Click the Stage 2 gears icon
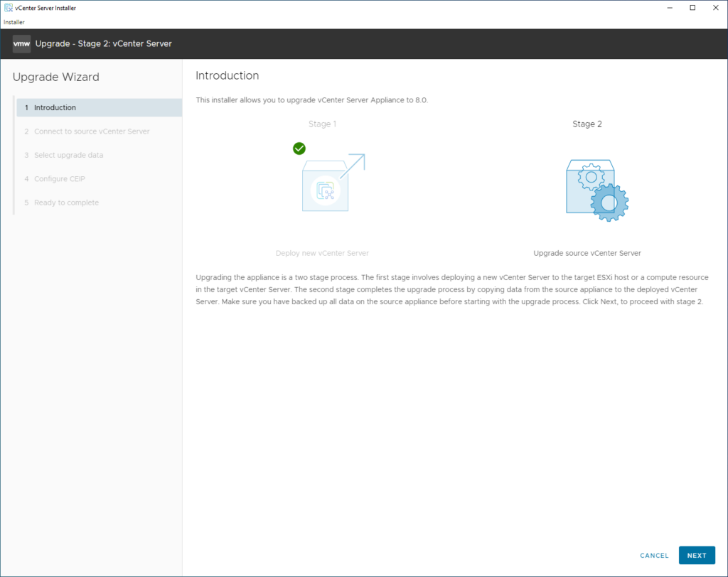The image size is (728, 577). tap(596, 190)
